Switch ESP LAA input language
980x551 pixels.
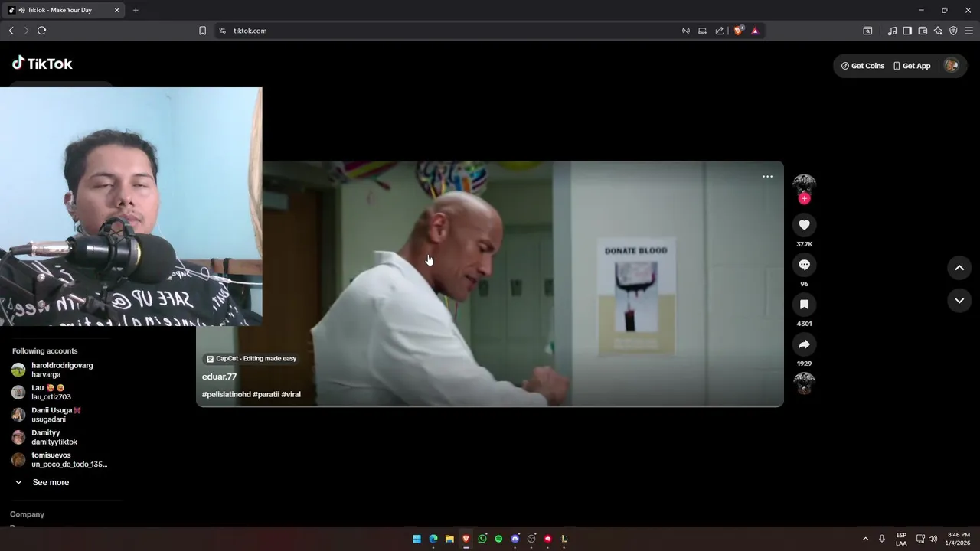[x=901, y=539]
